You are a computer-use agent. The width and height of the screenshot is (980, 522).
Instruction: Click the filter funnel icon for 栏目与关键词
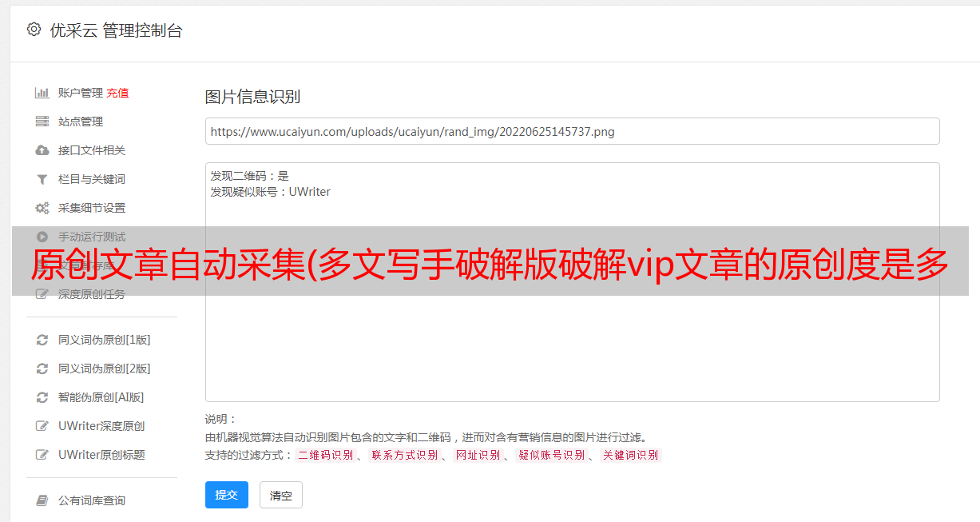(x=42, y=179)
